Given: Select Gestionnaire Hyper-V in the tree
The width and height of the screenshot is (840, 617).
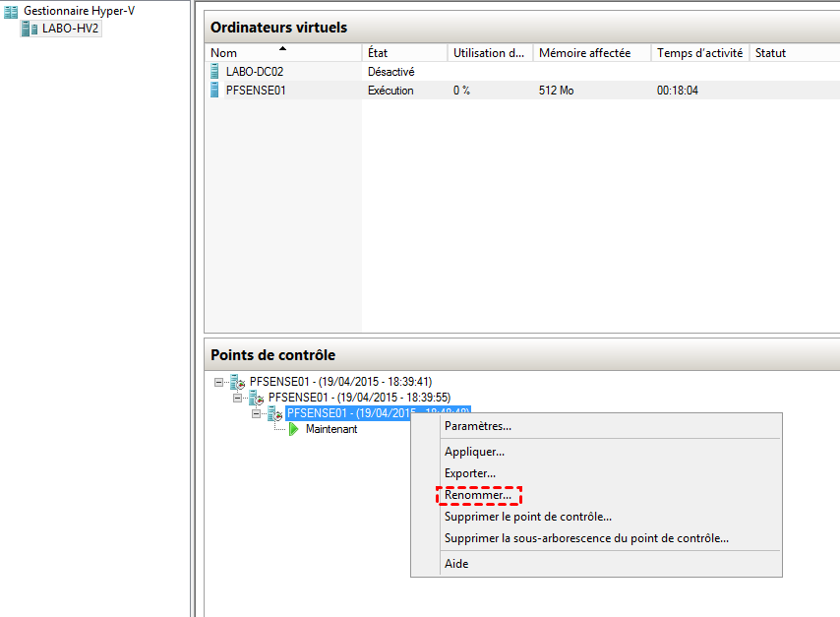Looking at the screenshot, I should (80, 11).
